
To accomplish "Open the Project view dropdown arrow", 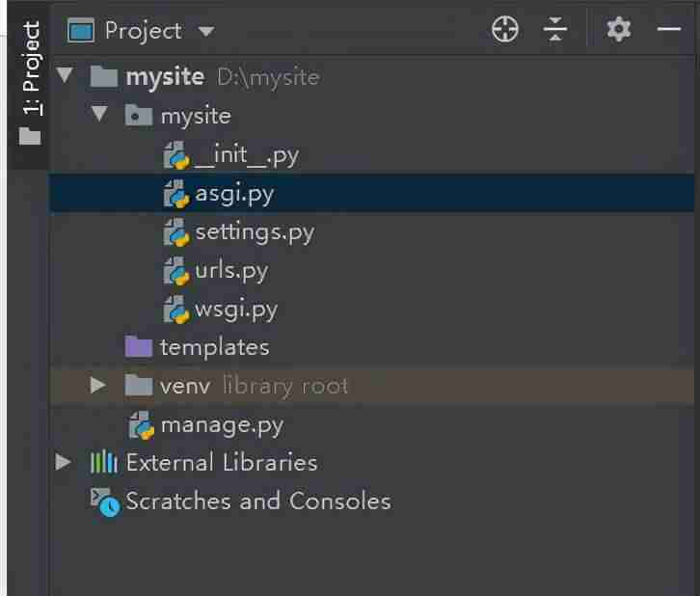I will point(206,31).
